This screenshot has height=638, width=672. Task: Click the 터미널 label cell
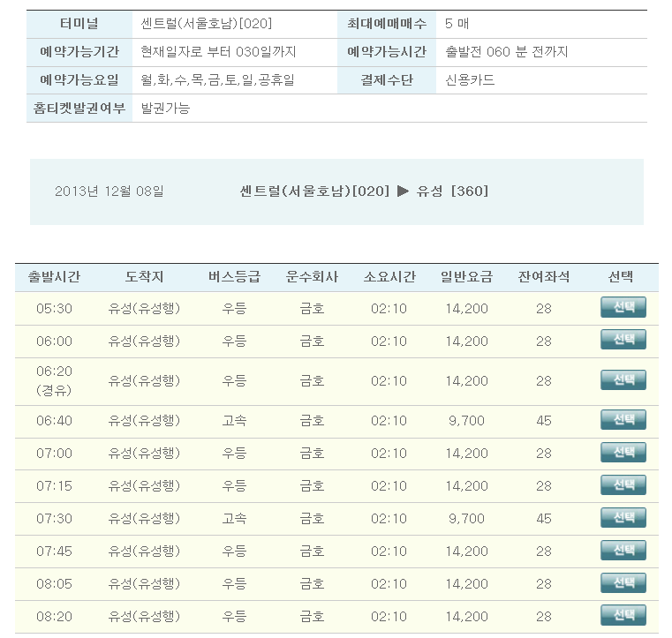point(79,24)
